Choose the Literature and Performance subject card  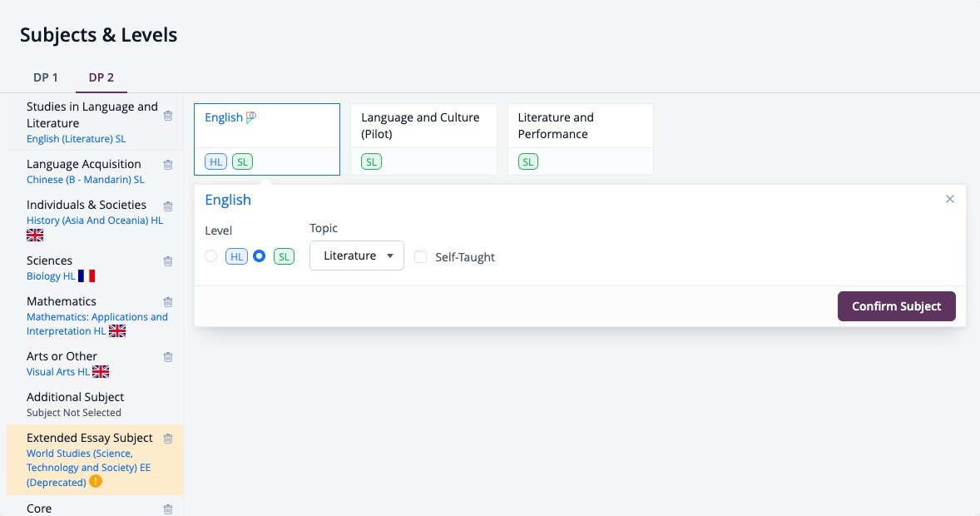(581, 140)
